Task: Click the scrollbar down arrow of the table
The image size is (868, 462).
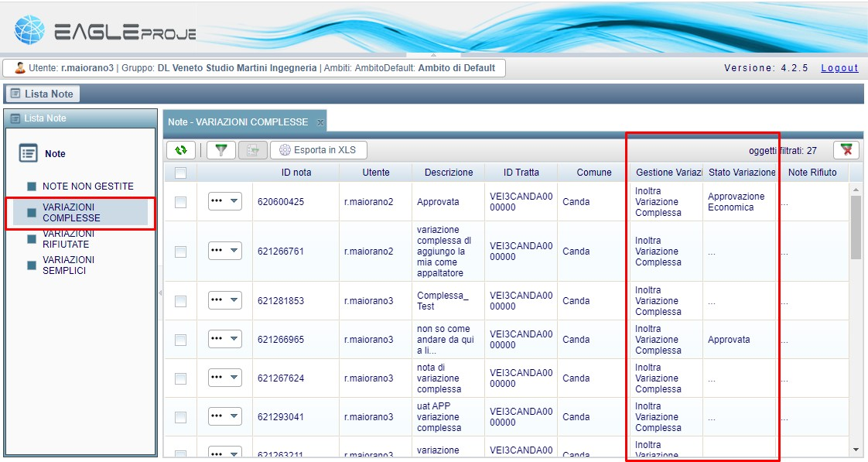Action: (856, 450)
